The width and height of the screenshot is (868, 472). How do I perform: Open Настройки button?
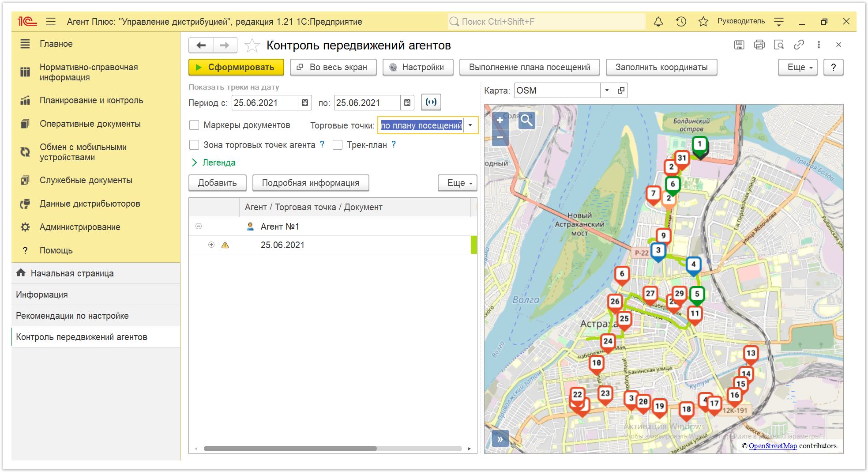point(418,67)
